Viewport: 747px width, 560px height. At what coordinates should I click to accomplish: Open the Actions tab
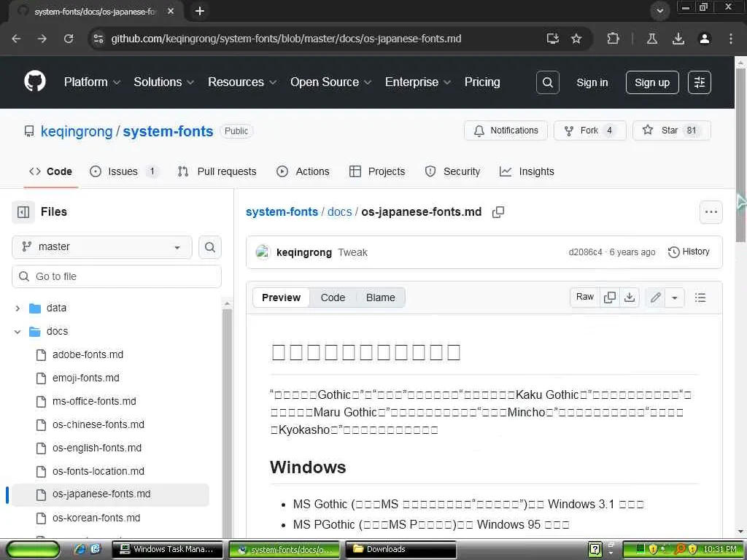pos(303,171)
